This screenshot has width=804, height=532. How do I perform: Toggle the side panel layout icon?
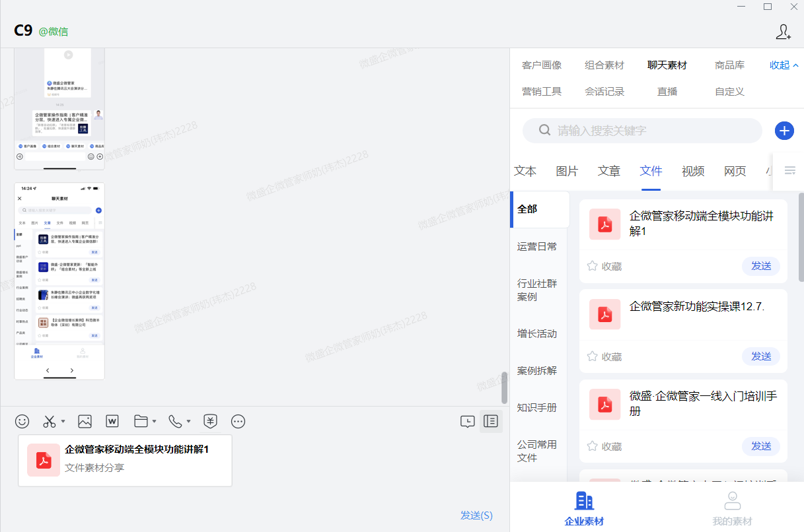coord(490,421)
